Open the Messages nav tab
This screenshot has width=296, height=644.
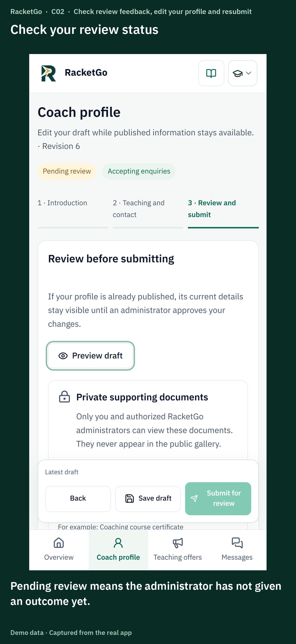coord(237,549)
